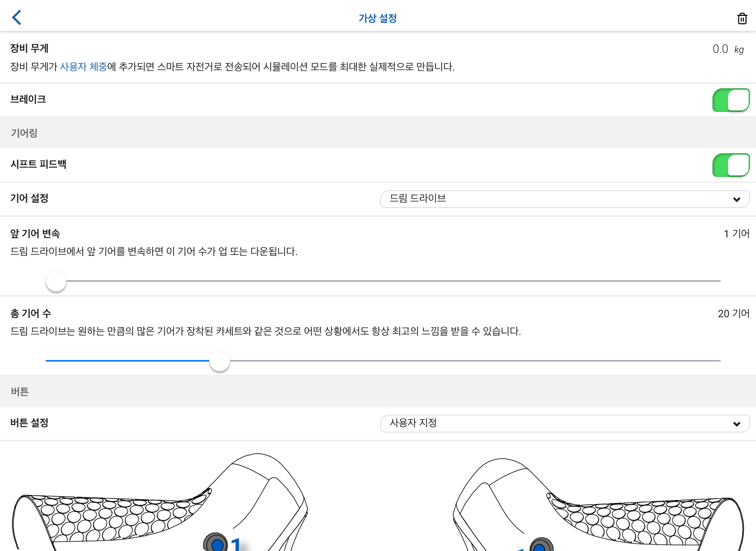Click the chevron arrow in 기어 설정 dropdown
This screenshot has width=756, height=551.
[737, 199]
